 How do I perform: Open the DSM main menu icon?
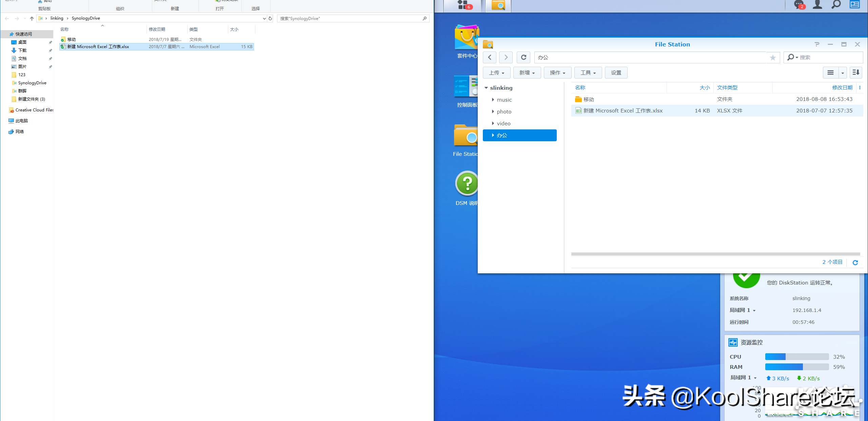coord(462,5)
